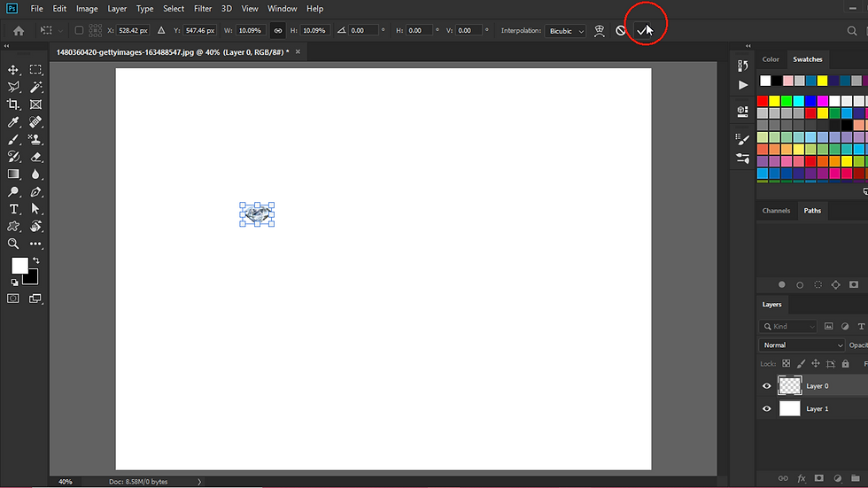The image size is (868, 488).
Task: Open the Filter menu
Action: click(x=203, y=8)
